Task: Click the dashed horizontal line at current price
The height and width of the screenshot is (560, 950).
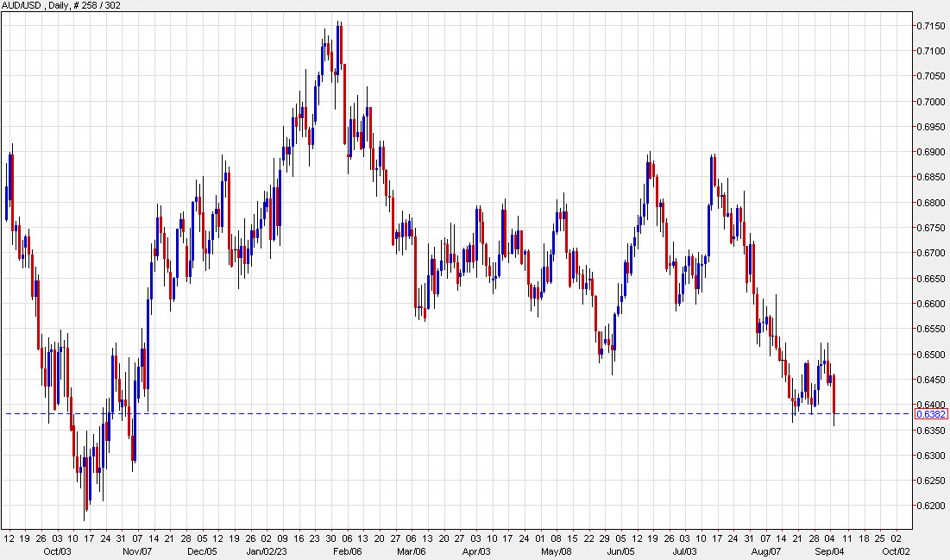Action: tap(431, 413)
